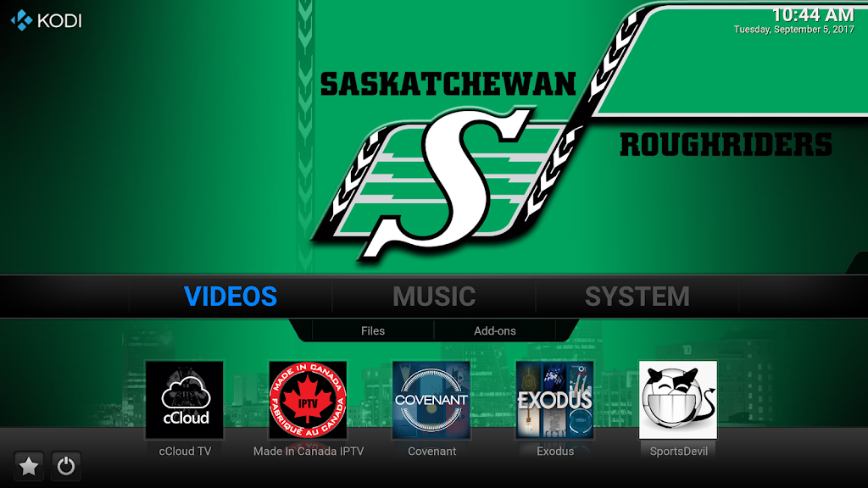Click the Exodus label text
The height and width of the screenshot is (488, 868).
(555, 452)
